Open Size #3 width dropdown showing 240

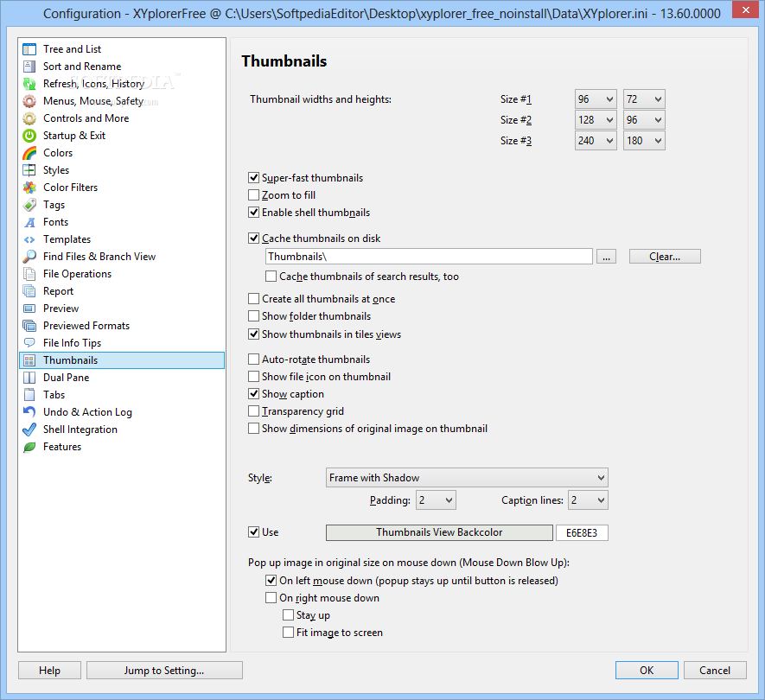[x=596, y=141]
